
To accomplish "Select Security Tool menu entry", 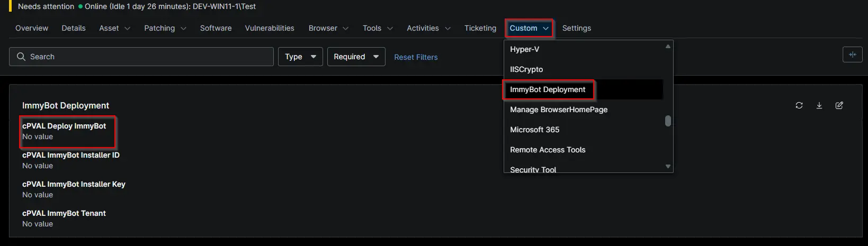I will pos(584,168).
